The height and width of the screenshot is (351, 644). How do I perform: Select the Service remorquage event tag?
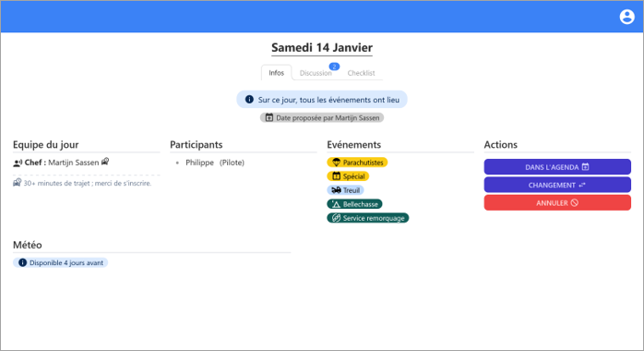(x=368, y=218)
